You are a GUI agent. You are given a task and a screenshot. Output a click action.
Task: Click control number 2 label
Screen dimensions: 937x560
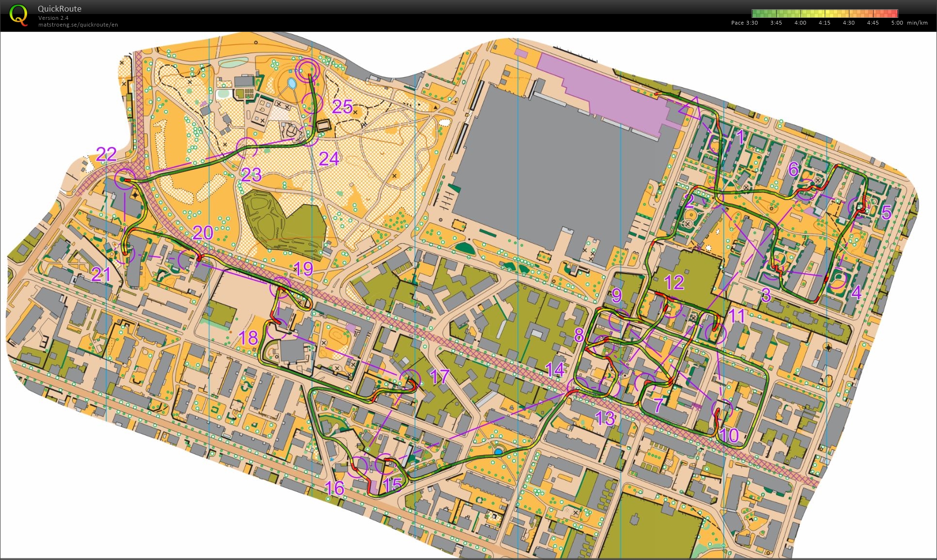pos(689,201)
